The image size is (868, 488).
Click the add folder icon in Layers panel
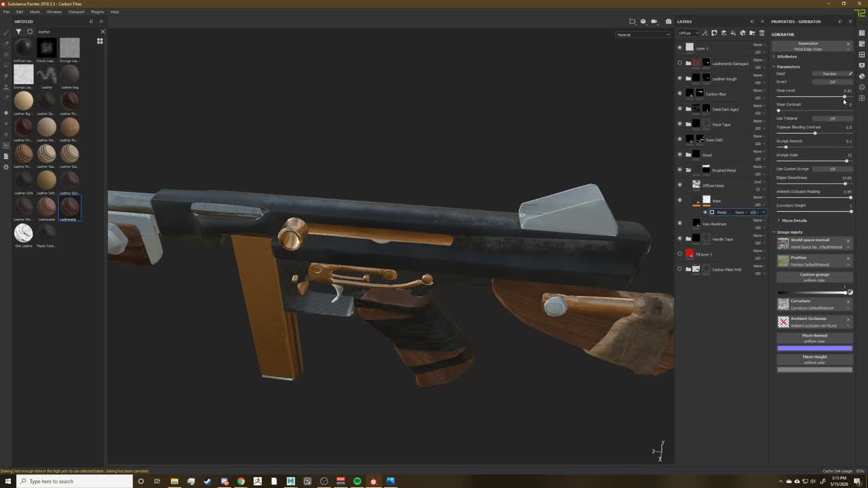751,33
